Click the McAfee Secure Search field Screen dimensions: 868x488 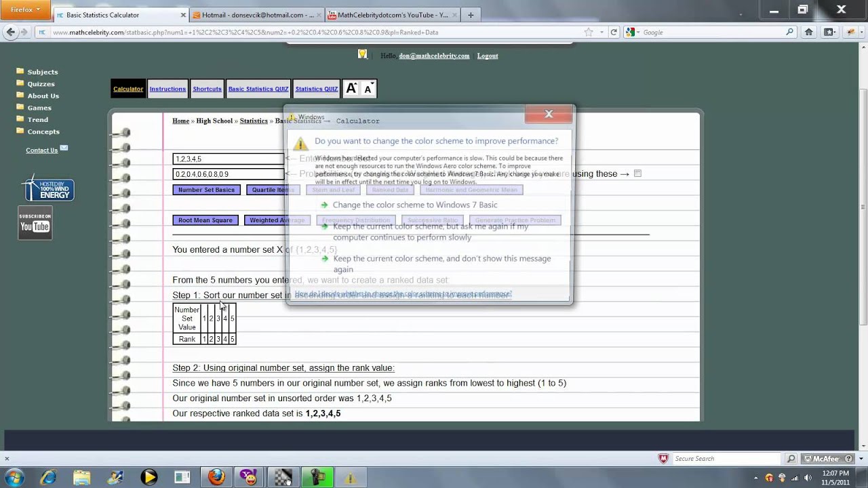[727, 459]
